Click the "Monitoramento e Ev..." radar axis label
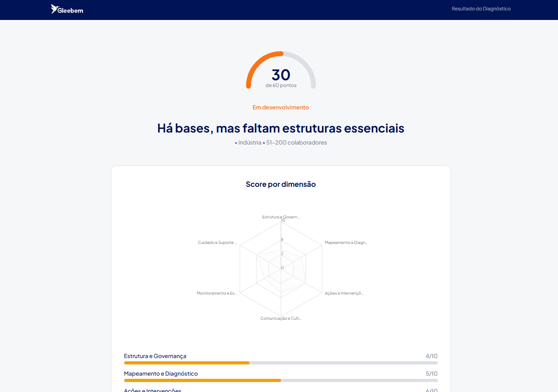 click(217, 293)
